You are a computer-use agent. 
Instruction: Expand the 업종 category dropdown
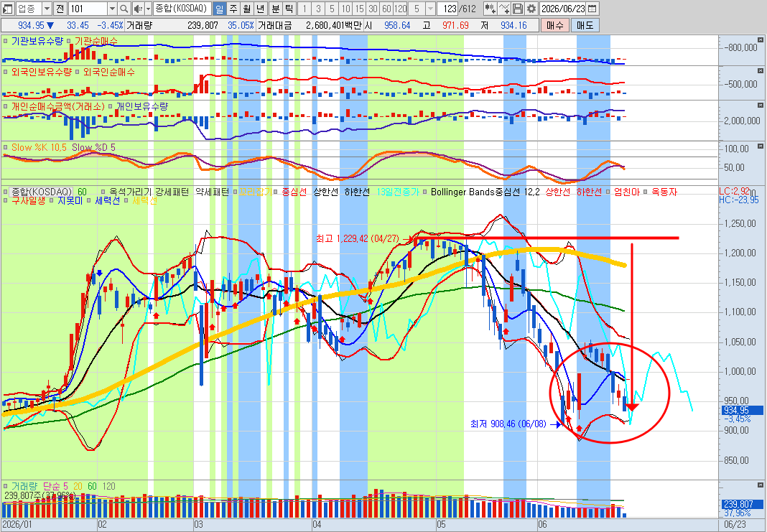(x=47, y=9)
